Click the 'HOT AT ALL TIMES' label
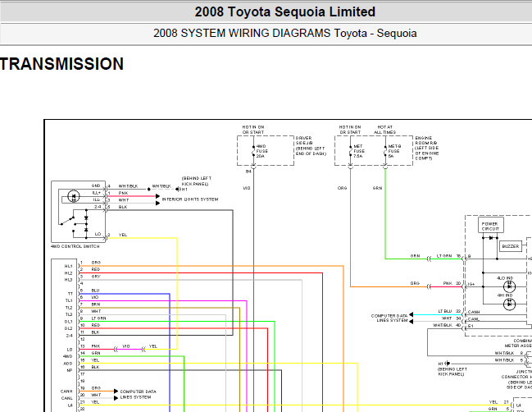 click(384, 130)
